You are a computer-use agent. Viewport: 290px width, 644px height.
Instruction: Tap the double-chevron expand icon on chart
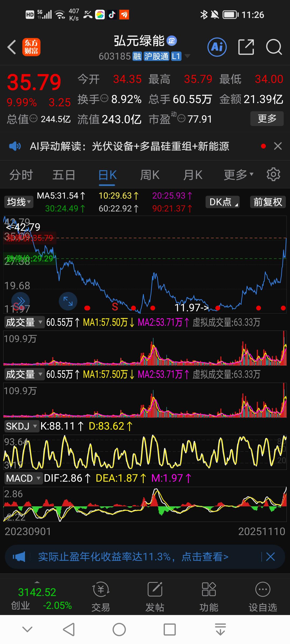pyautogui.click(x=20, y=301)
